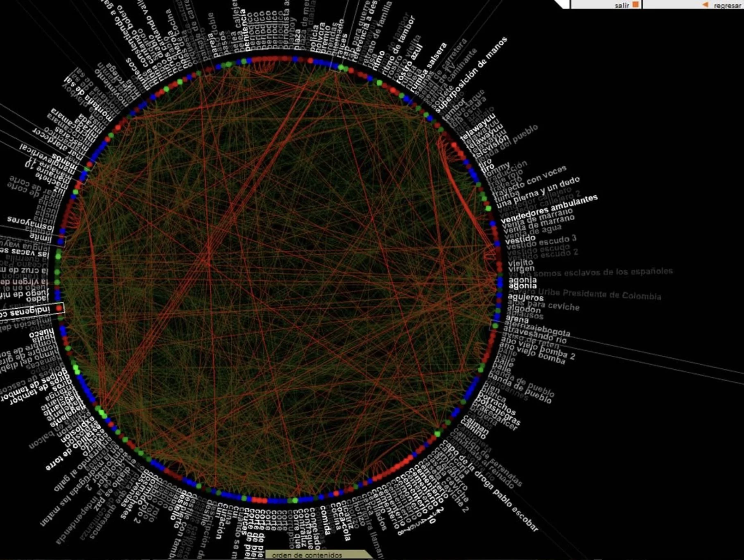
Task: Click the 'arena' label
Action: (x=517, y=319)
